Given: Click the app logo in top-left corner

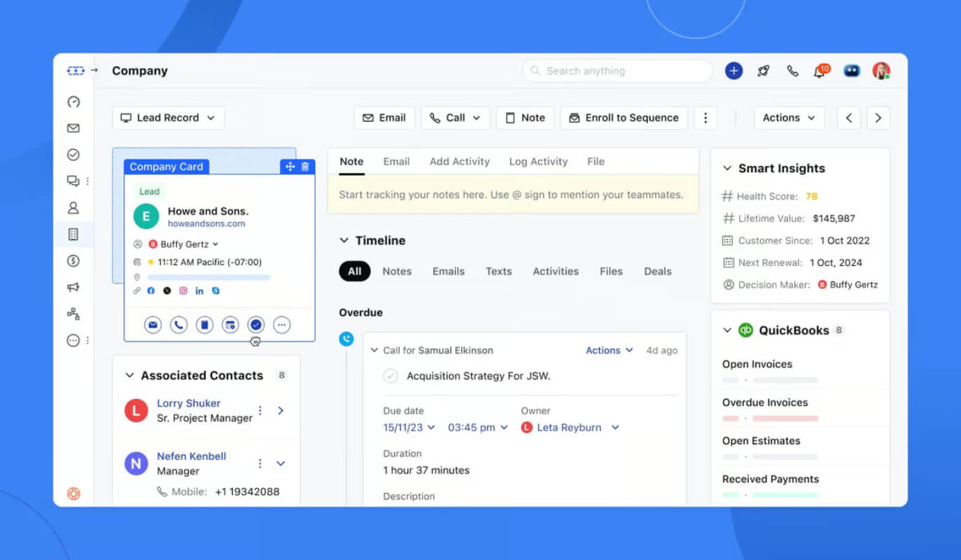Looking at the screenshot, I should click(76, 71).
